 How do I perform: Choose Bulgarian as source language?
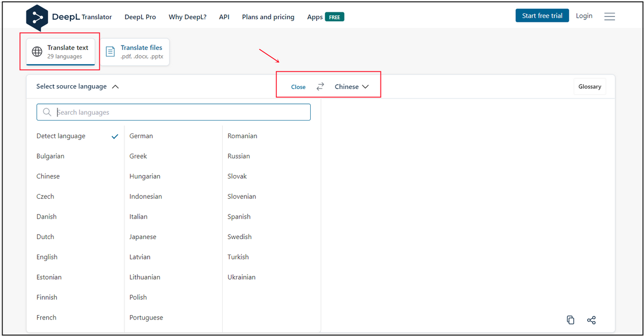coord(50,156)
